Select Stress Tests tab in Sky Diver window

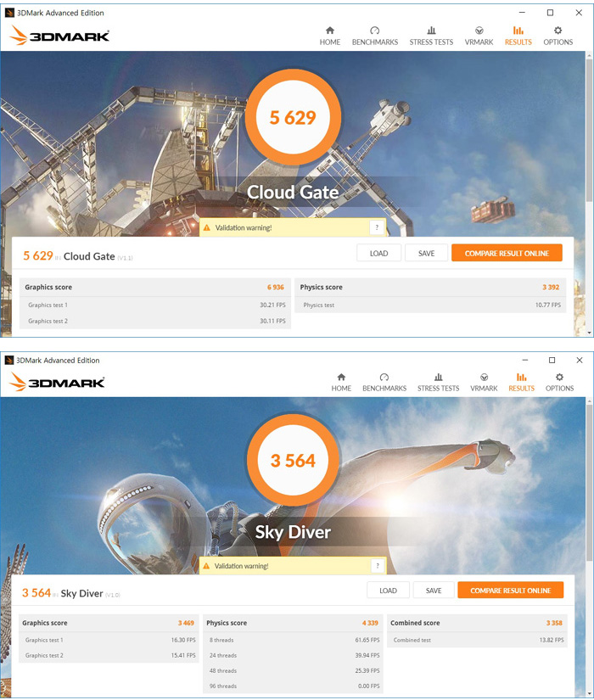pyautogui.click(x=438, y=383)
